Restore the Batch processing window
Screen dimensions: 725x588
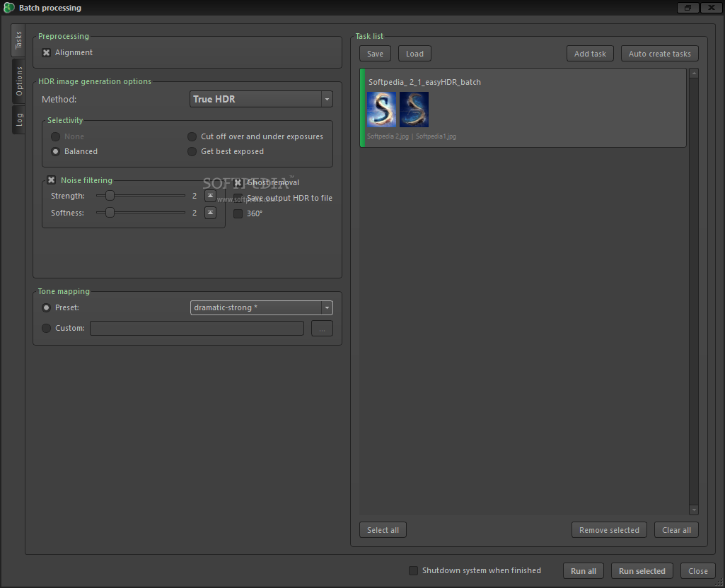pyautogui.click(x=688, y=7)
